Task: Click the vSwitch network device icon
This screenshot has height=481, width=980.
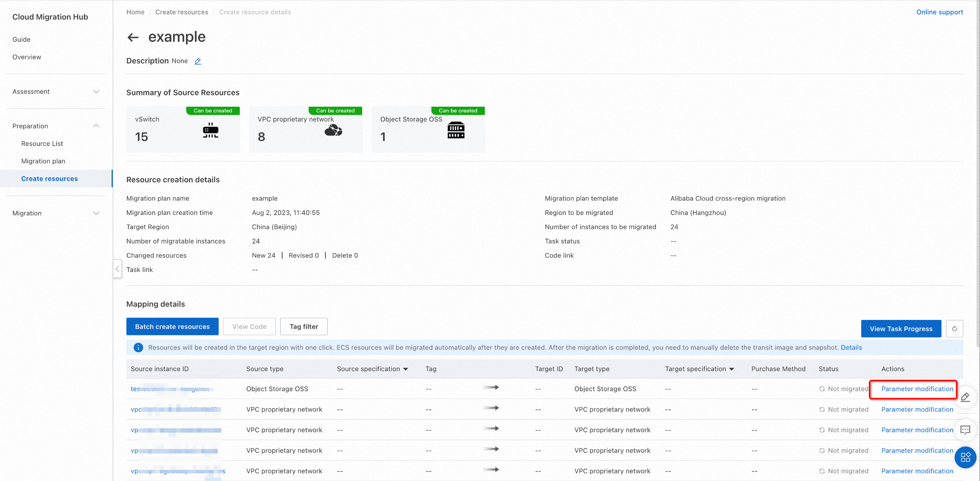Action: coord(210,130)
